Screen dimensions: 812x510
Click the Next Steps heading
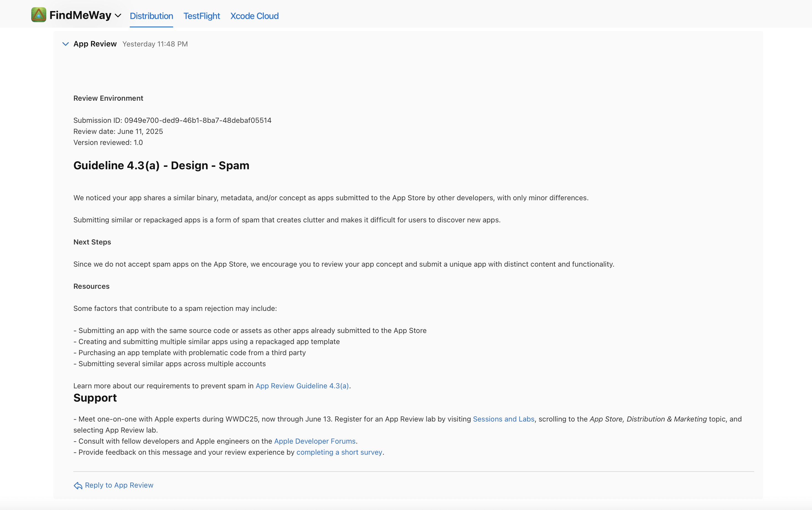pos(92,242)
